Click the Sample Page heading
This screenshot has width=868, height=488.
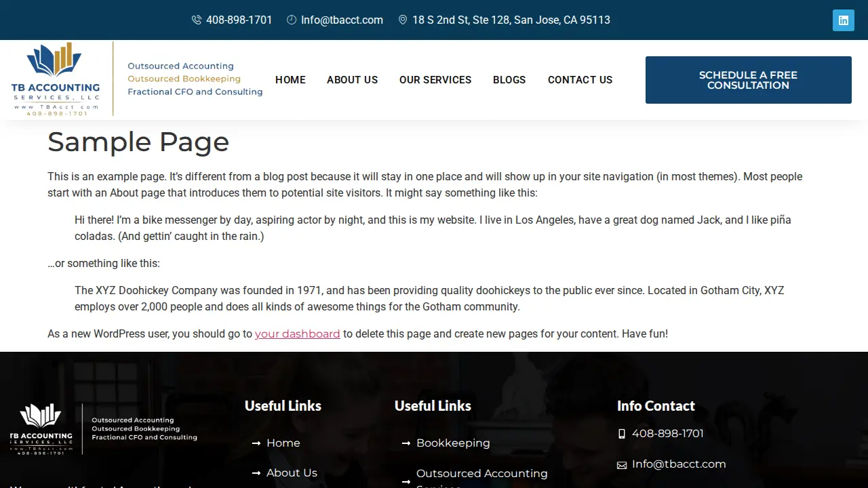[138, 142]
